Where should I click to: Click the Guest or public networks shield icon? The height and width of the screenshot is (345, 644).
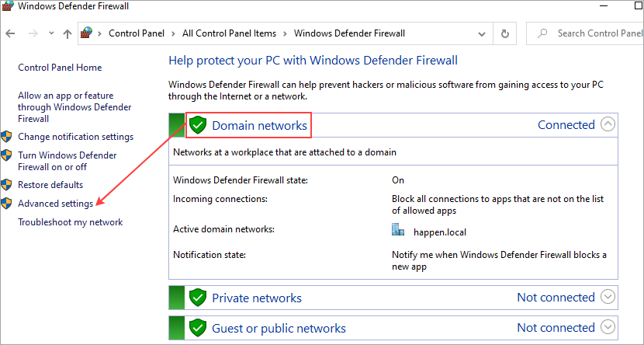point(199,328)
